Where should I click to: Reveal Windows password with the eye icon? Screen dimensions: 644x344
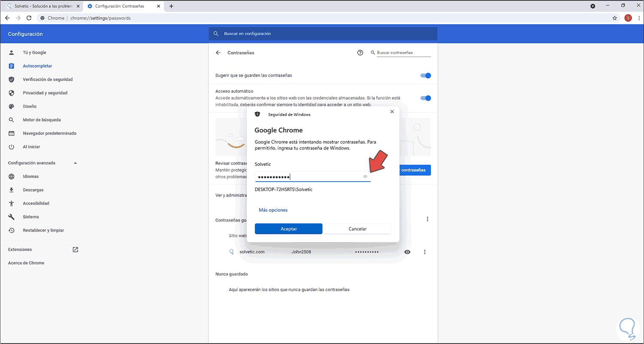coord(365,177)
